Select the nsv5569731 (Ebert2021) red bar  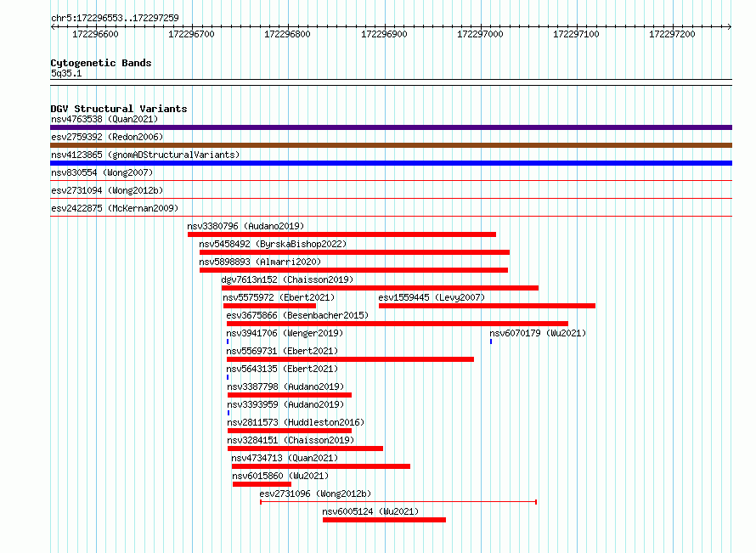click(351, 359)
